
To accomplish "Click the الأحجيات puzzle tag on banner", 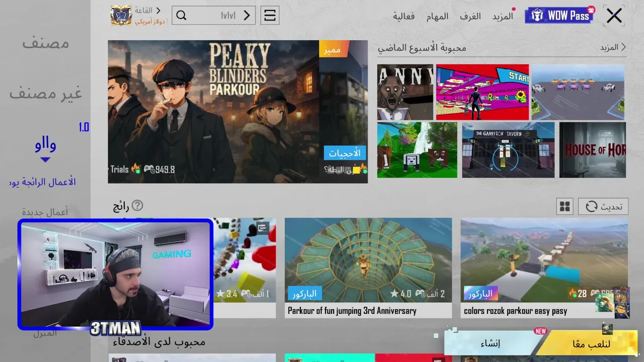I will click(345, 153).
